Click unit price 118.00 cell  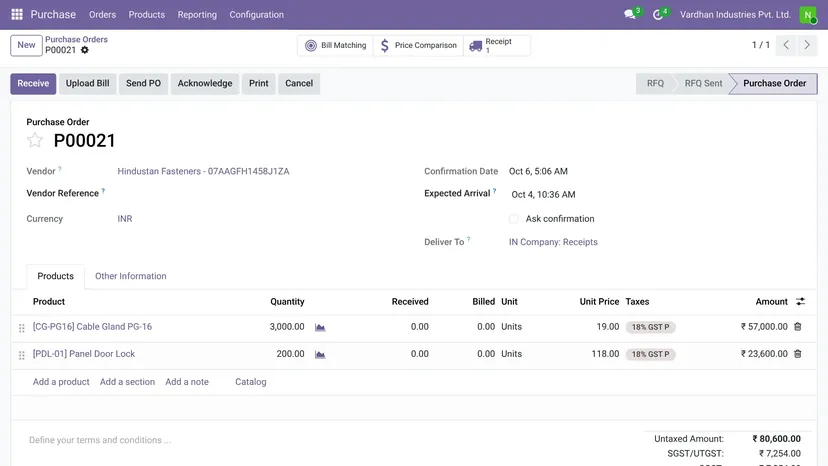point(605,353)
